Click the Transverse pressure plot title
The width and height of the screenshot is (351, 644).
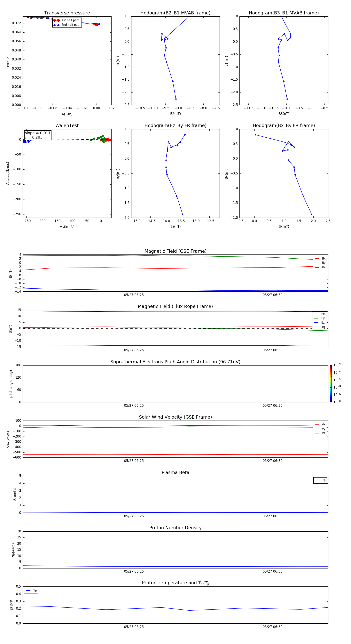67,13
